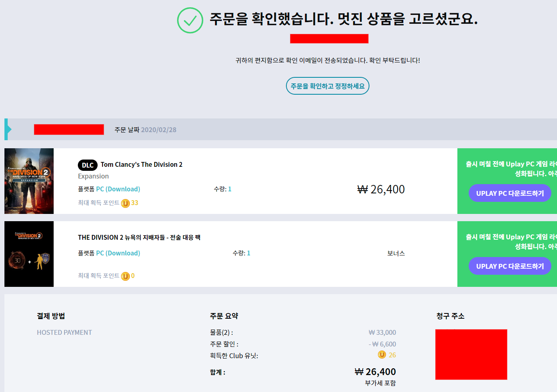Click the black DLC badge

tap(88, 165)
